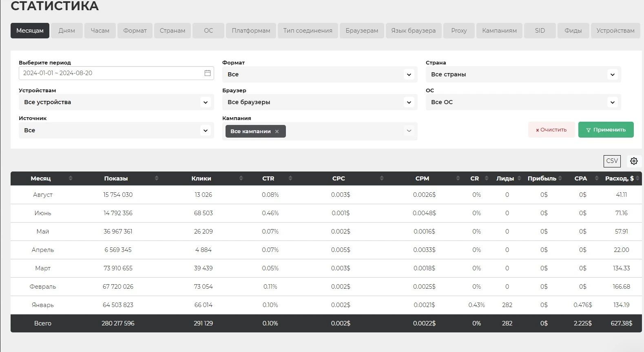The height and width of the screenshot is (352, 644).
Task: Sort the Месяц column with its arrows
Action: pyautogui.click(x=71, y=178)
